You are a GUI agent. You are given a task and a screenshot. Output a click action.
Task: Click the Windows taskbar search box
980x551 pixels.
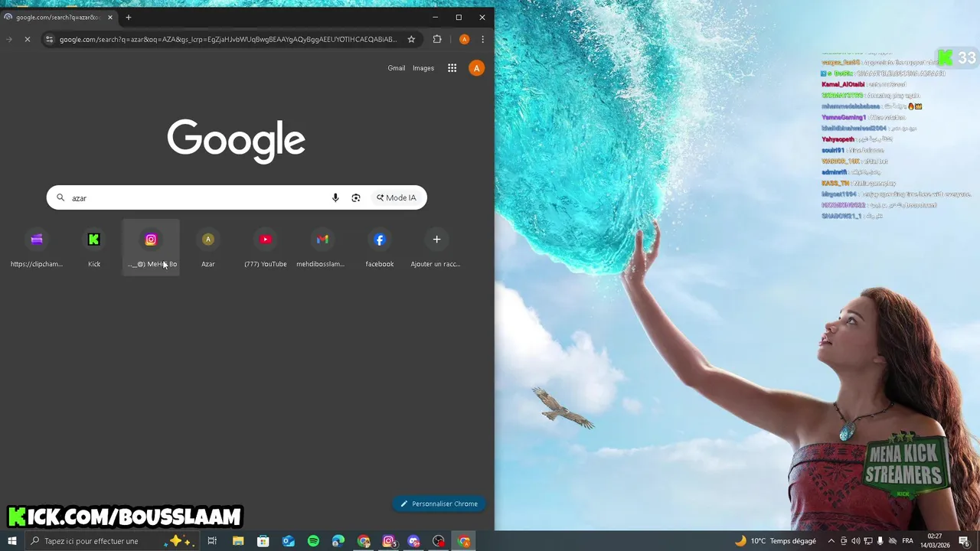pos(112,541)
